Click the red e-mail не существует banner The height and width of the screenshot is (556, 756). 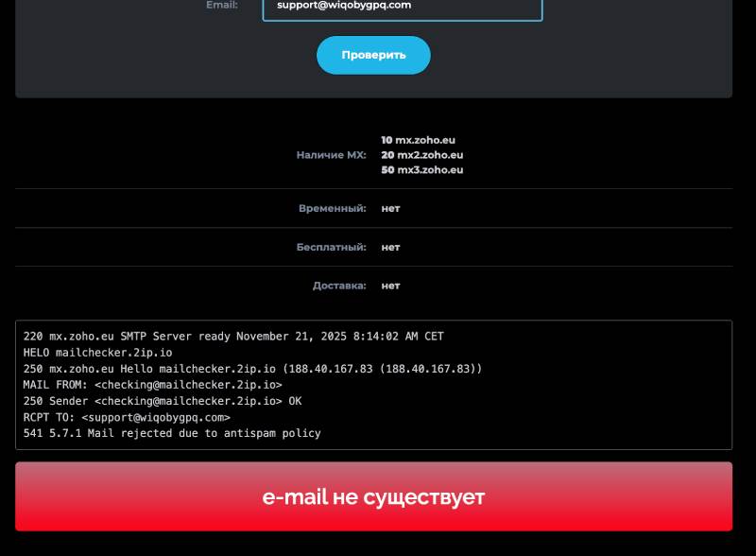click(373, 496)
